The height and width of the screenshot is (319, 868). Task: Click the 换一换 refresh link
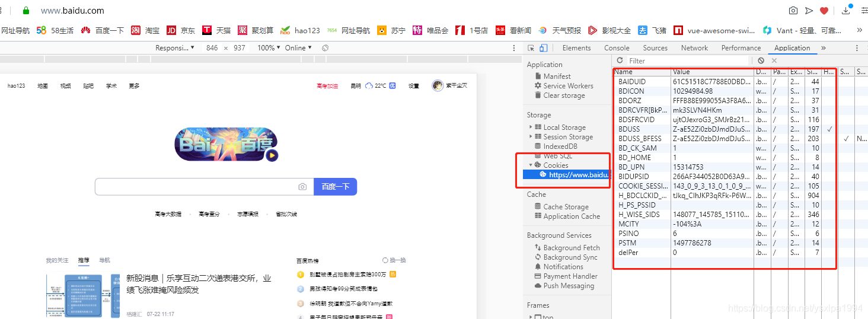pos(394,260)
